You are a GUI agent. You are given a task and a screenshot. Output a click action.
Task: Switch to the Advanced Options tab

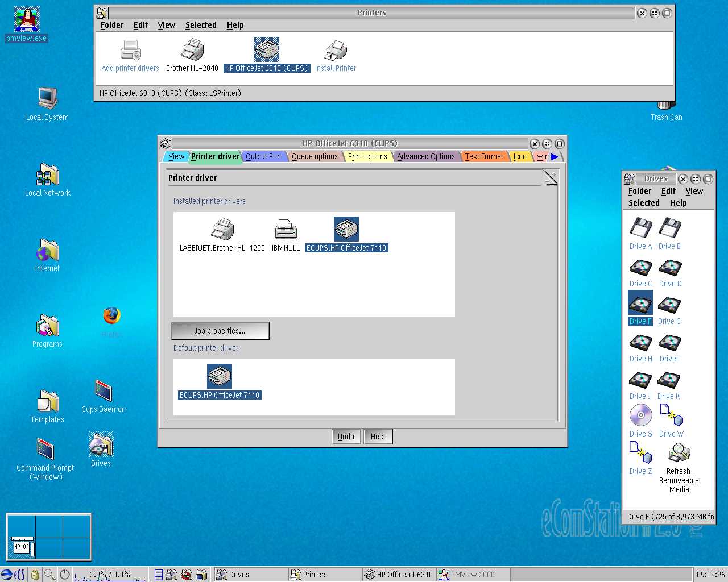426,156
